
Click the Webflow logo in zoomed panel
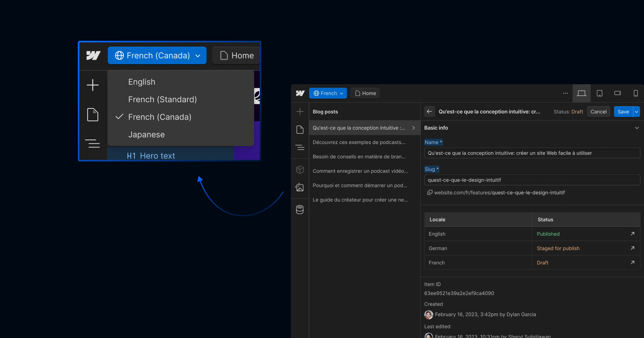tap(93, 56)
